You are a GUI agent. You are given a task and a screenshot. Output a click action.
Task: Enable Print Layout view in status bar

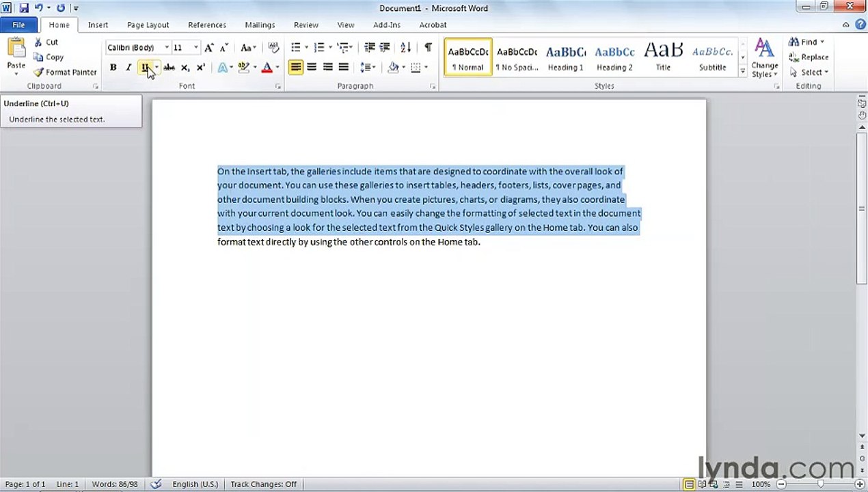pos(689,484)
